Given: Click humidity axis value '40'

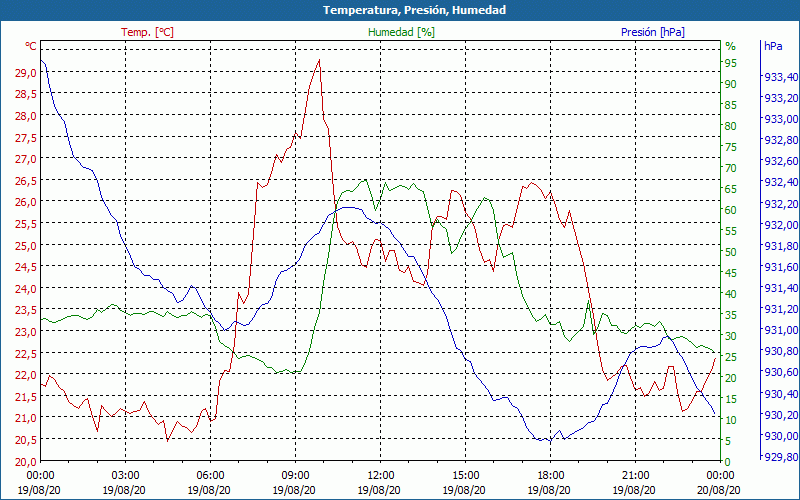Looking at the screenshot, I should click(731, 293).
